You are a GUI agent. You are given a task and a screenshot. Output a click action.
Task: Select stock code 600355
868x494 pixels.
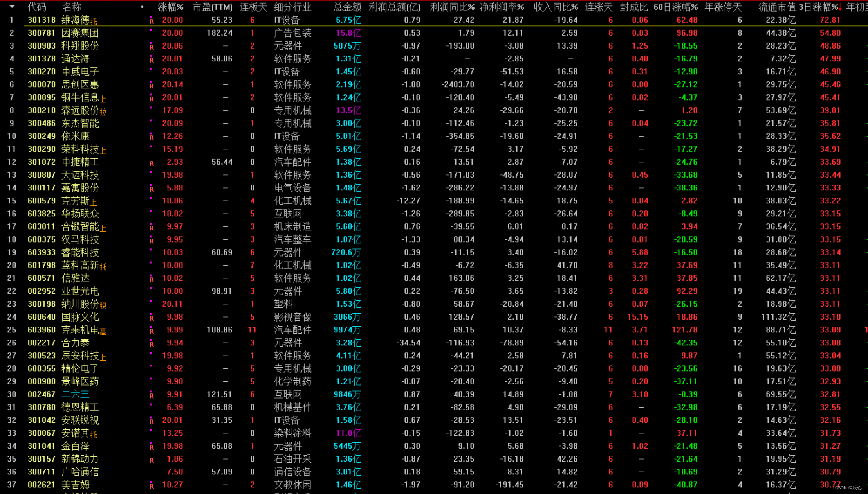coord(42,368)
